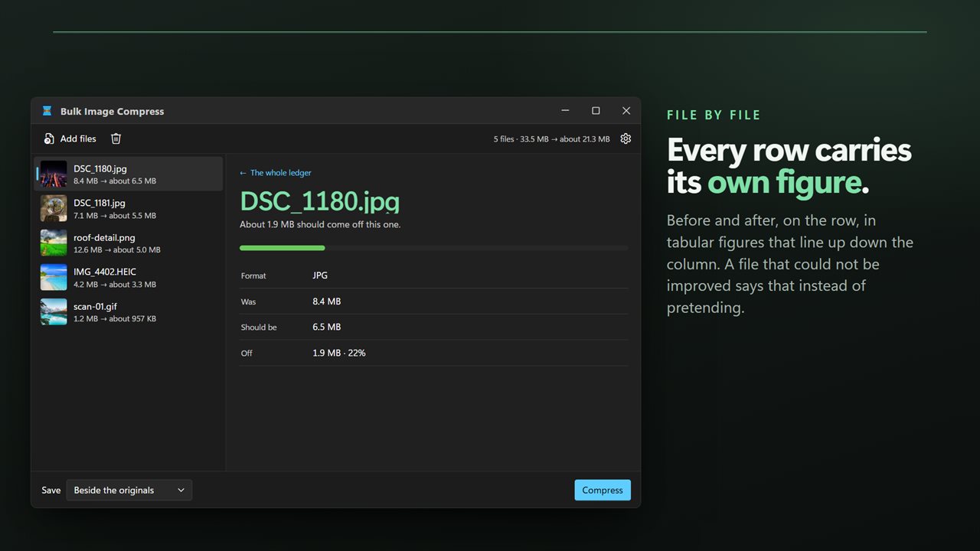This screenshot has height=551, width=980.
Task: Click the Add files button
Action: pos(70,139)
